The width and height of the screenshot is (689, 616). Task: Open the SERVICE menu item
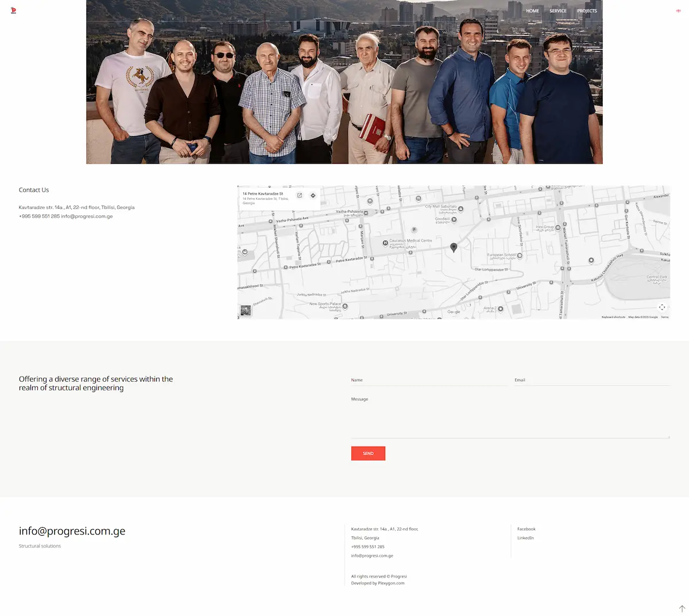[558, 11]
